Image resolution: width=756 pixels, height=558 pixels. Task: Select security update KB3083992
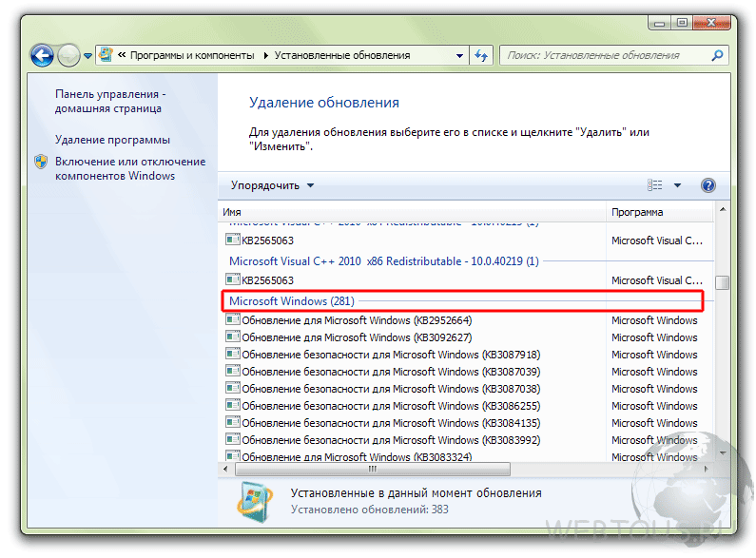pyautogui.click(x=467, y=440)
